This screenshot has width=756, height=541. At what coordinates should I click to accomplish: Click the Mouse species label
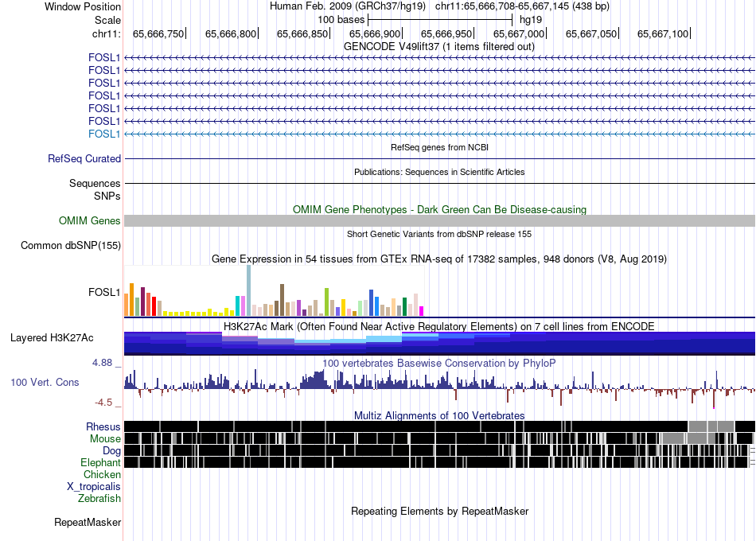(x=105, y=439)
